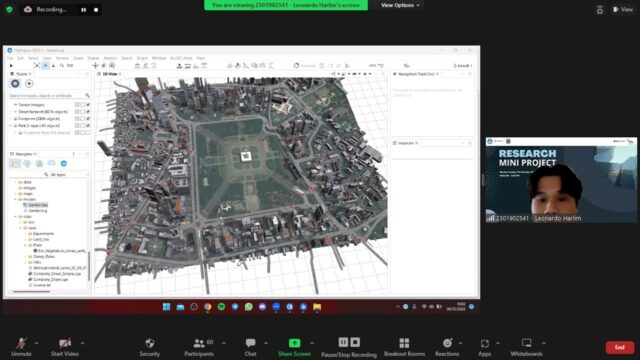Image resolution: width=640 pixels, height=360 pixels.
Task: Select the Complete_Street.cga rule file
Action: [48, 280]
